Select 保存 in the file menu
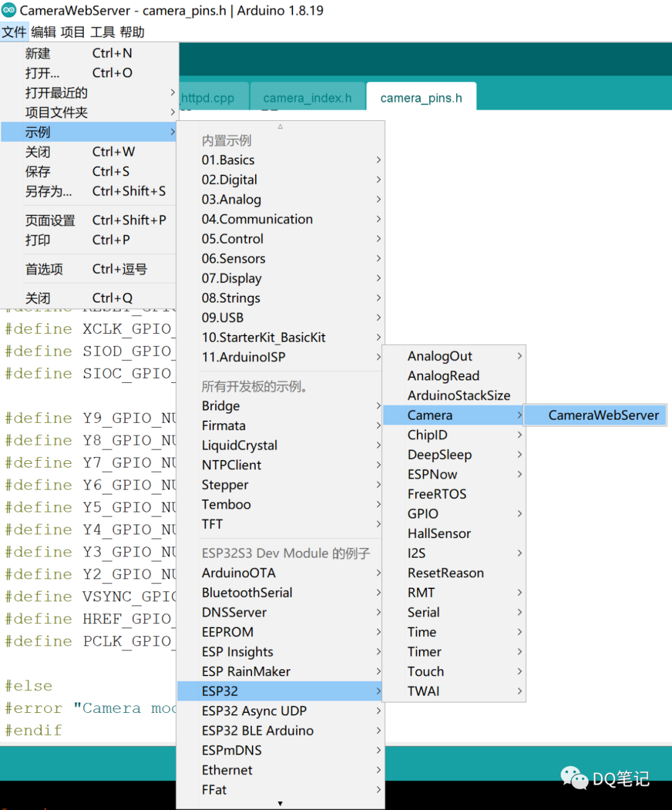This screenshot has height=810, width=672. tap(37, 171)
